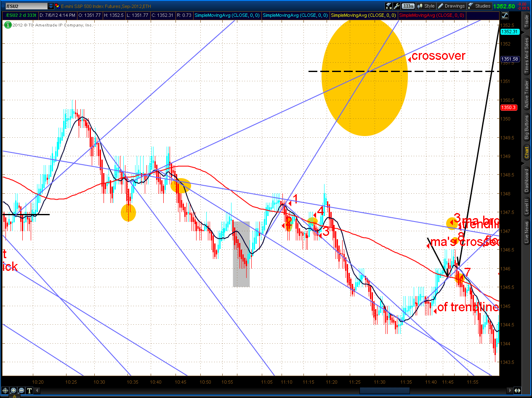The height and width of the screenshot is (398, 532).
Task: Select the crosshair pan tool icon
Action: (x=5, y=390)
